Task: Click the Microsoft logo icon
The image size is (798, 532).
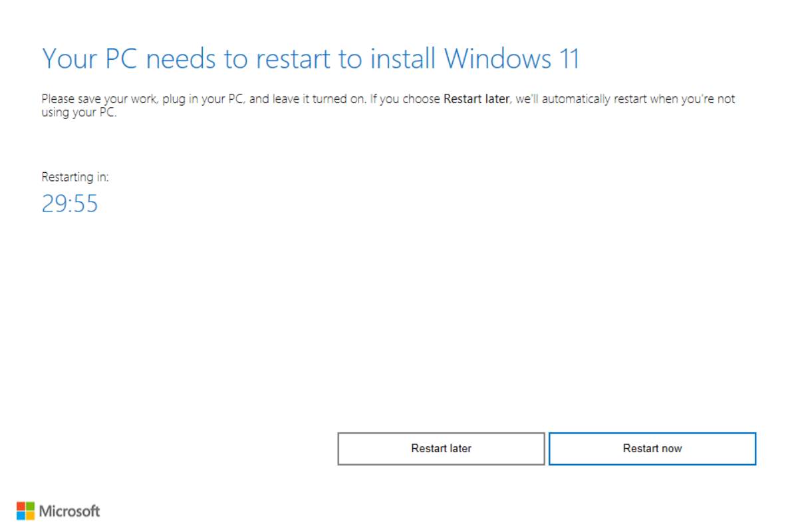Action: pyautogui.click(x=25, y=511)
